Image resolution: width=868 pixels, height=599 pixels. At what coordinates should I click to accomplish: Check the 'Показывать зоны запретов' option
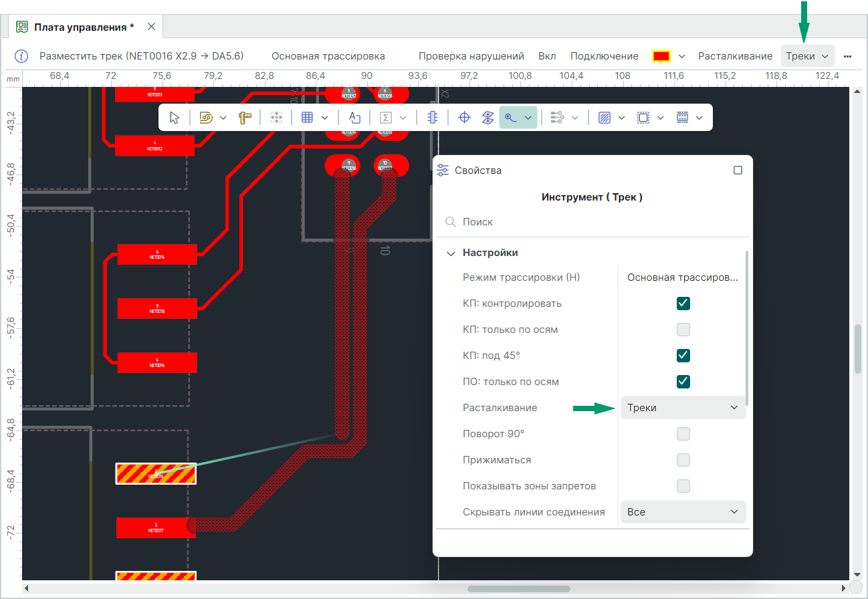[x=683, y=486]
